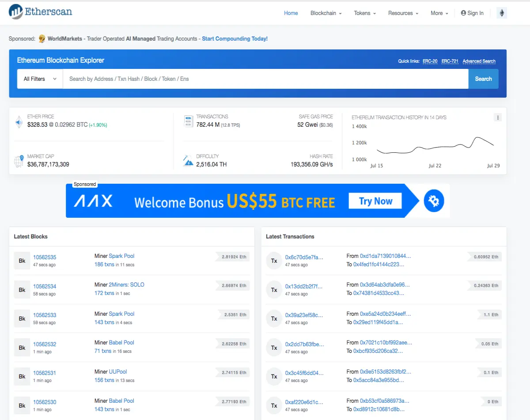The height and width of the screenshot is (420, 530).
Task: Click the Bk icon for block 10562533
Action: (x=22, y=318)
